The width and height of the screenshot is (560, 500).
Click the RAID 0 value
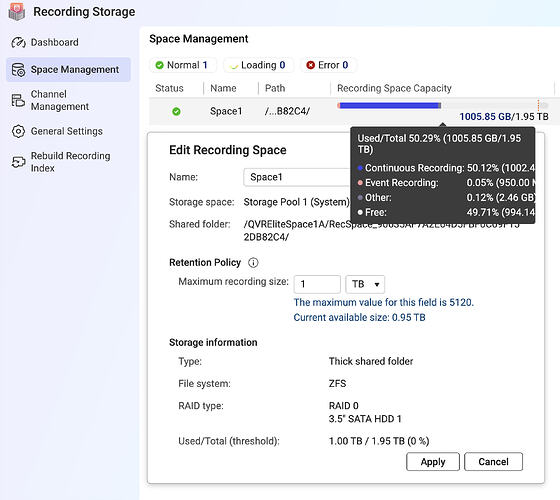[x=344, y=406]
